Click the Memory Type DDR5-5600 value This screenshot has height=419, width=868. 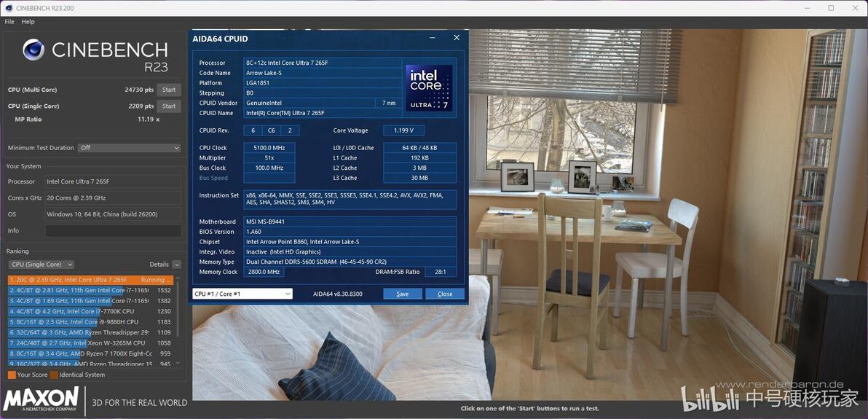click(350, 262)
